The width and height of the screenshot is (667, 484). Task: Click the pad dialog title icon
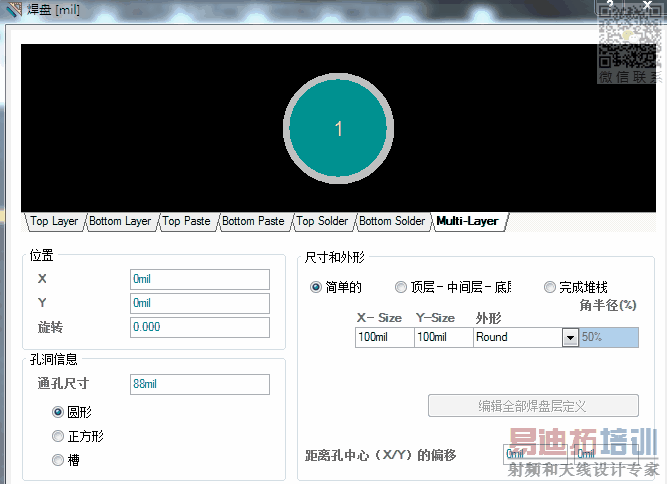coord(14,9)
